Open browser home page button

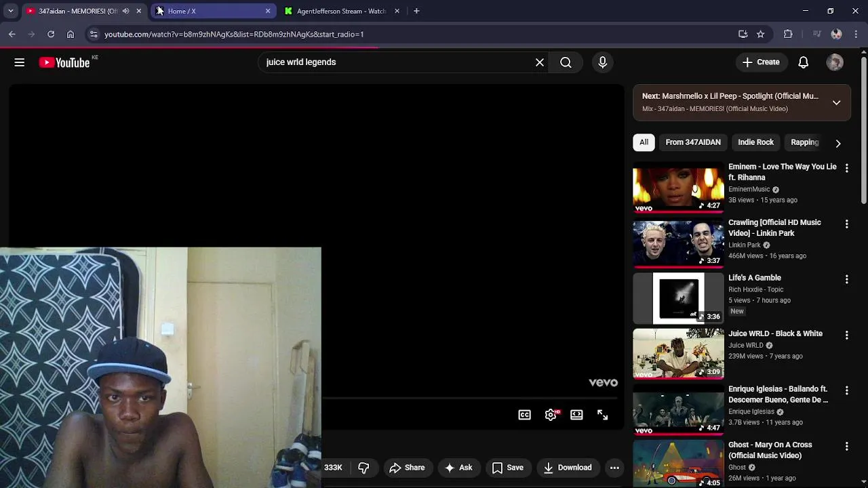(71, 34)
